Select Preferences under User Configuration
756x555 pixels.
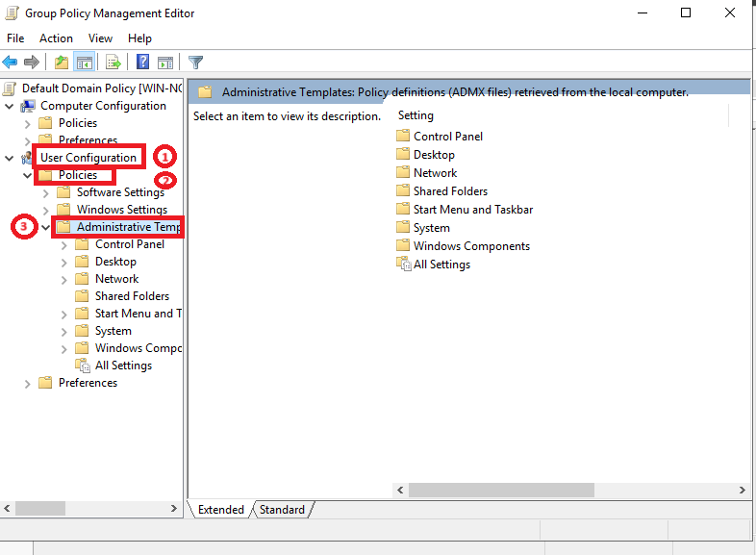pyautogui.click(x=88, y=383)
